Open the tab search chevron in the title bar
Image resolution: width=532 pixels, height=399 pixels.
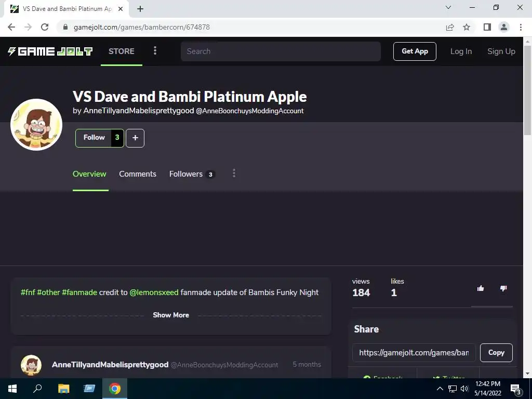(448, 7)
